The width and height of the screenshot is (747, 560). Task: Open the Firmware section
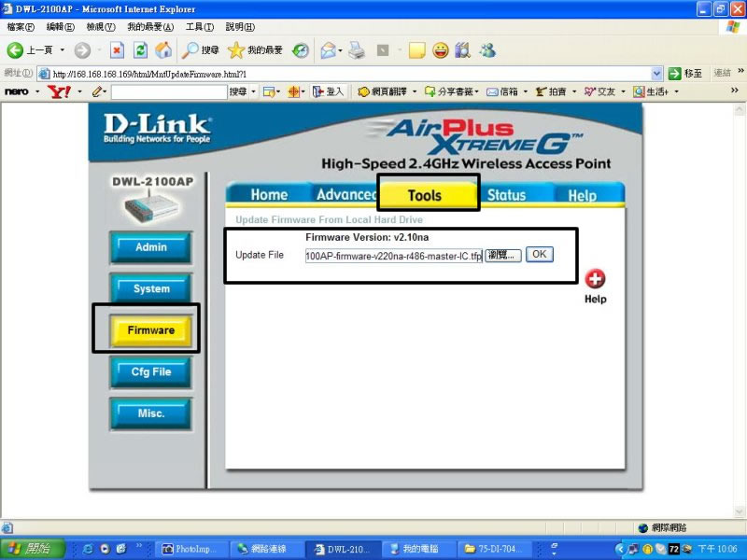151,330
